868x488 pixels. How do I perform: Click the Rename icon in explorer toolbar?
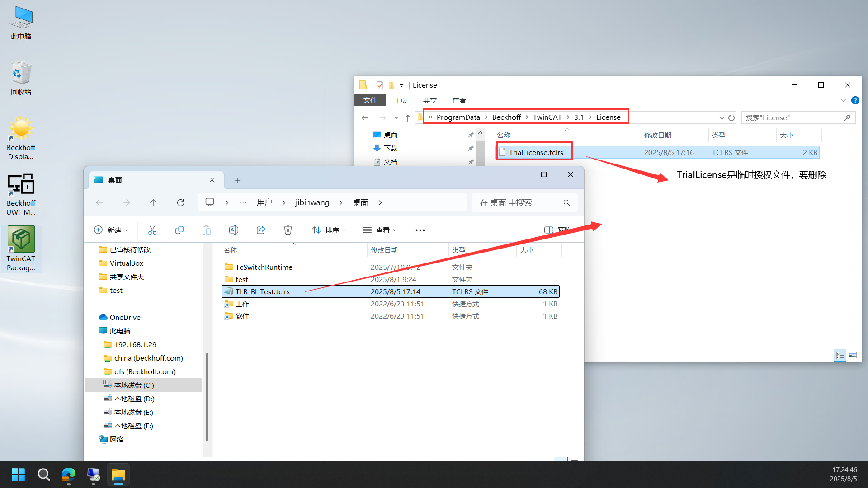coord(234,230)
